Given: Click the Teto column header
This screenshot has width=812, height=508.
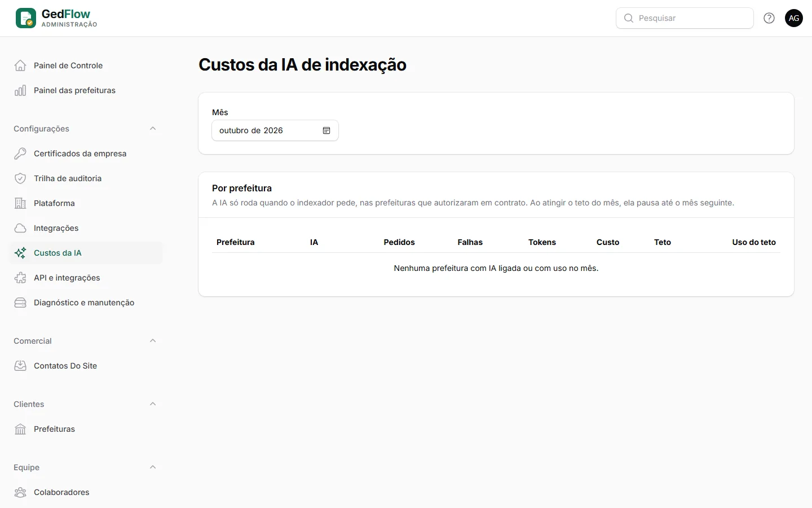Looking at the screenshot, I should pyautogui.click(x=663, y=242).
